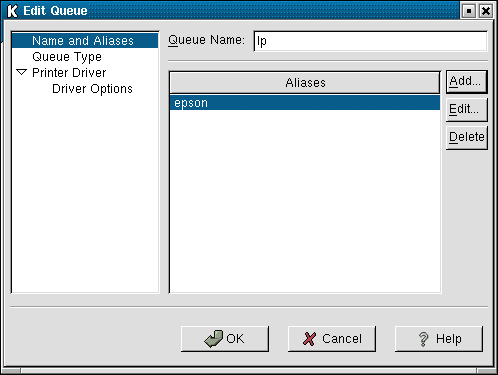Focus the Queue Name input field
This screenshot has width=498, height=375.
click(370, 41)
